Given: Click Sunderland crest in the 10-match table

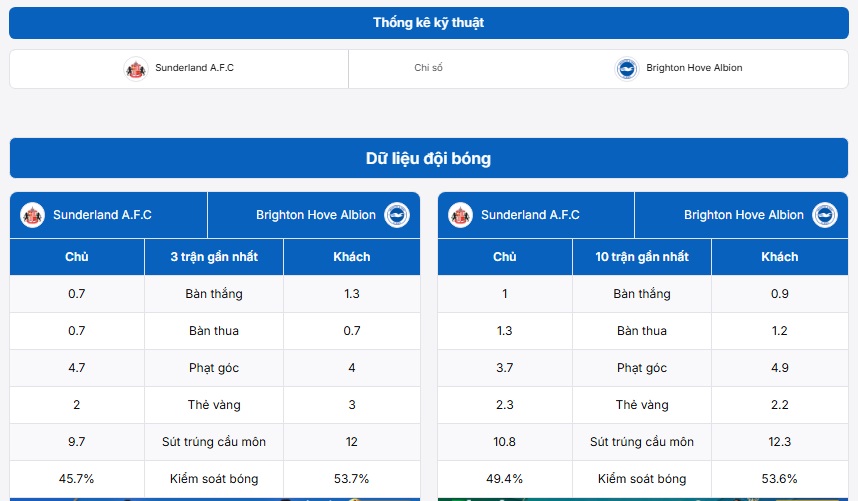Looking at the screenshot, I should 460,215.
